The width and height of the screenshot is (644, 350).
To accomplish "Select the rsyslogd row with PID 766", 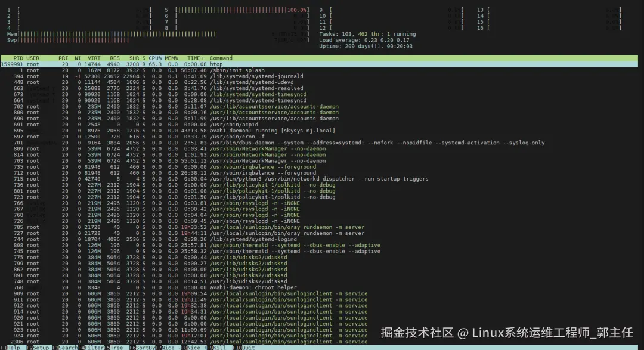I will 319,203.
